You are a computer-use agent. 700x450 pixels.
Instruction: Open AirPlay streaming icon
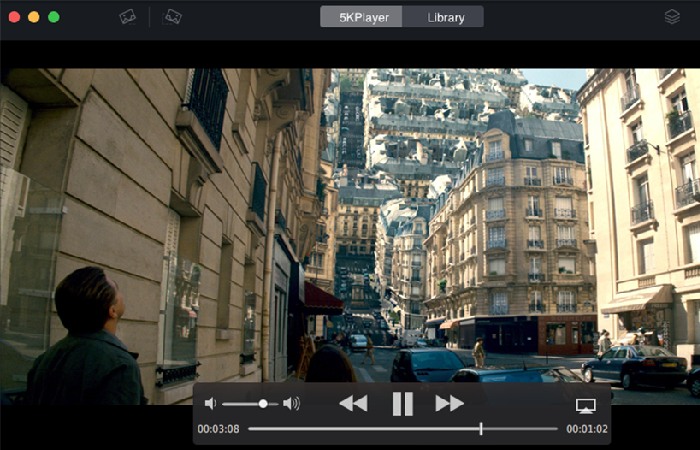point(585,406)
